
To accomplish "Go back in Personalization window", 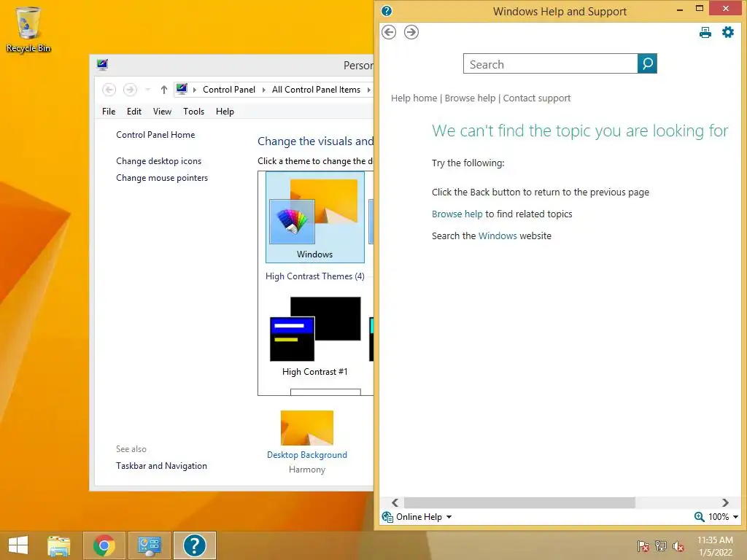I will pos(109,90).
